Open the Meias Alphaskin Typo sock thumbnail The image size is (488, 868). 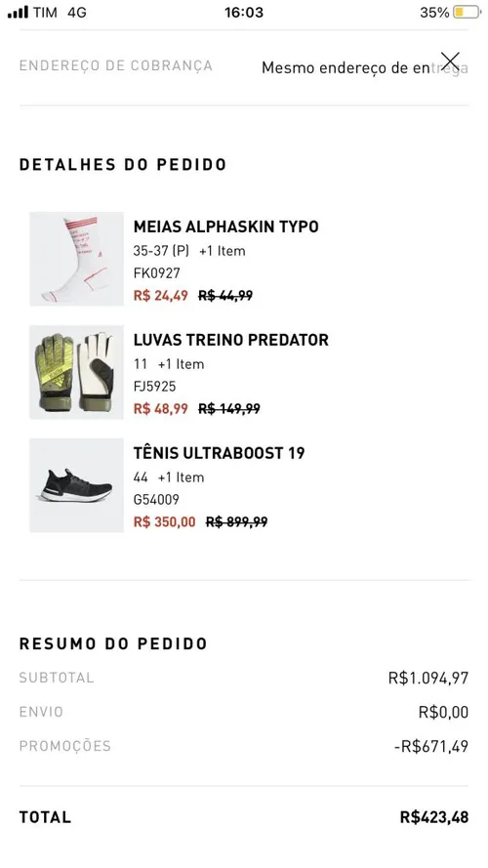(x=76, y=259)
